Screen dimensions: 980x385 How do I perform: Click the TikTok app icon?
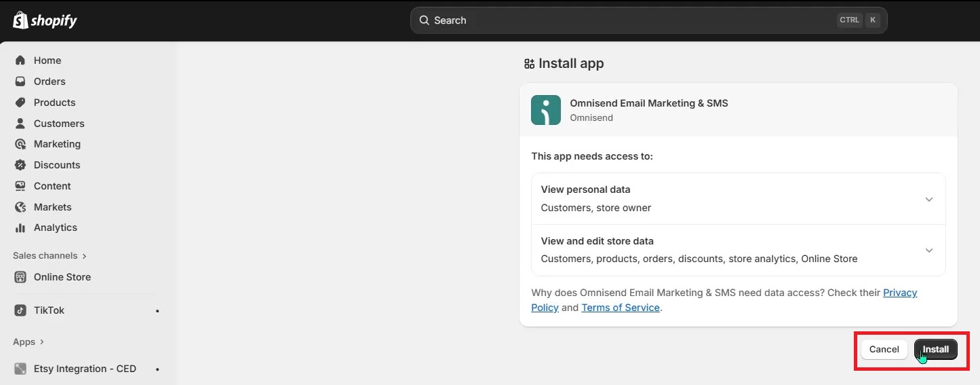point(20,310)
